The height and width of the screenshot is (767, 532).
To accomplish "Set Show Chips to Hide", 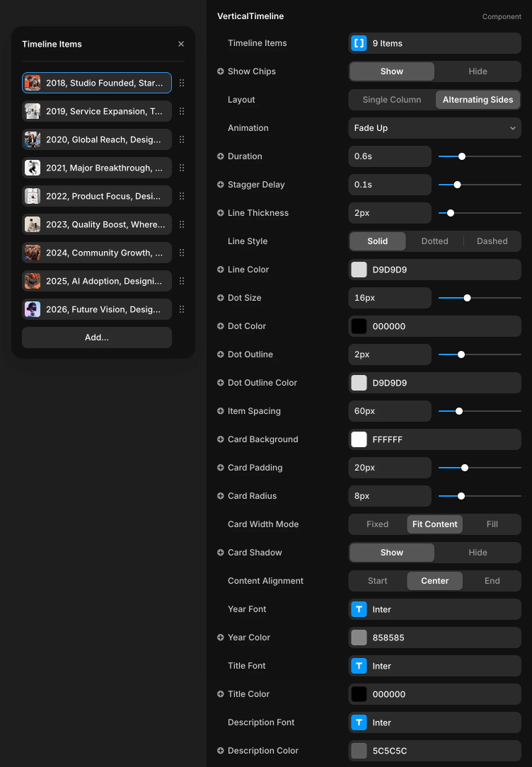I will coord(478,71).
